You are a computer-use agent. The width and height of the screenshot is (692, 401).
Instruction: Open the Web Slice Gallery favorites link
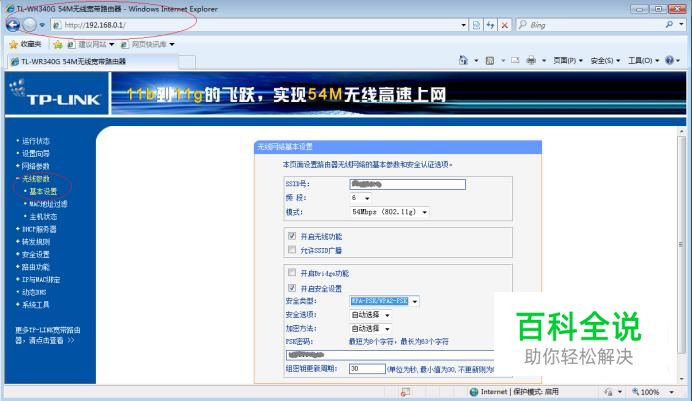tap(148, 45)
